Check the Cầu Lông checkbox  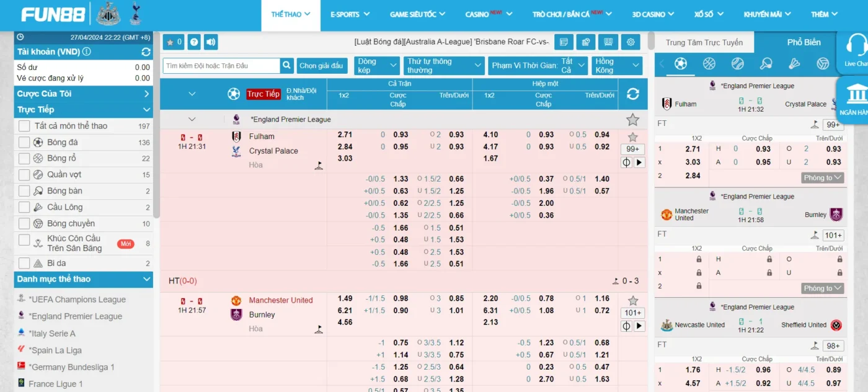point(24,207)
